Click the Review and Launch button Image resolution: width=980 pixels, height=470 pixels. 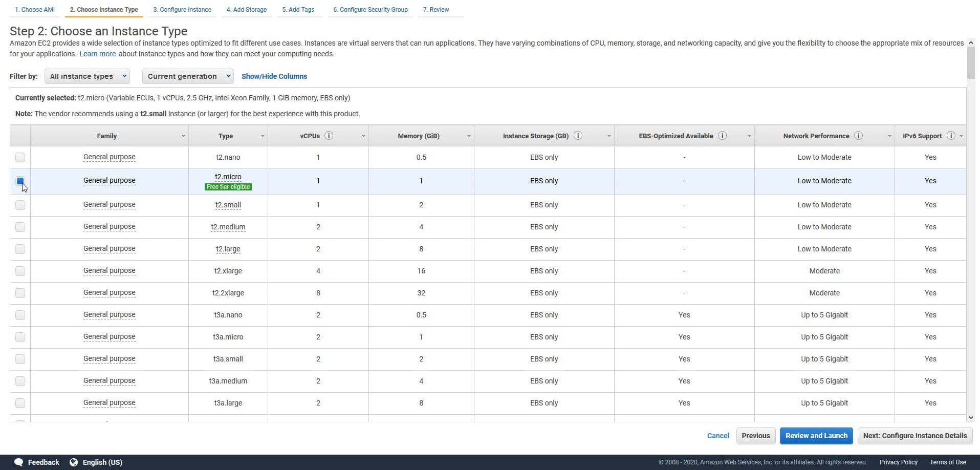click(816, 436)
